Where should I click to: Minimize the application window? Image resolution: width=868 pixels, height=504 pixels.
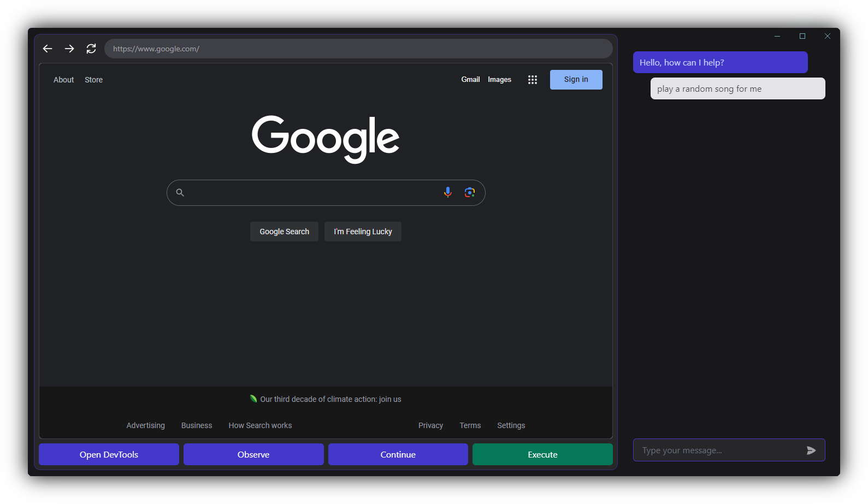pos(777,36)
